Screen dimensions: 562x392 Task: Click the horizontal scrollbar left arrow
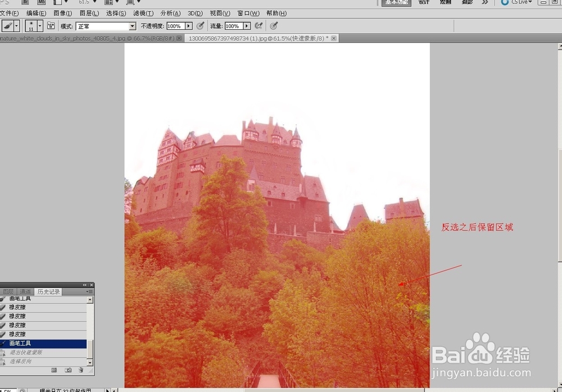point(114,390)
